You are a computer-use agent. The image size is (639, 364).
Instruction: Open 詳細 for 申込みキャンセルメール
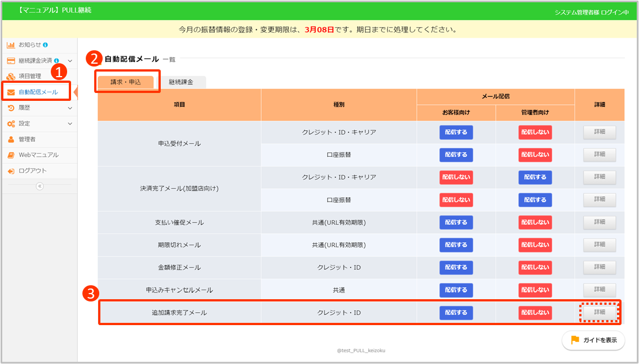pos(600,290)
